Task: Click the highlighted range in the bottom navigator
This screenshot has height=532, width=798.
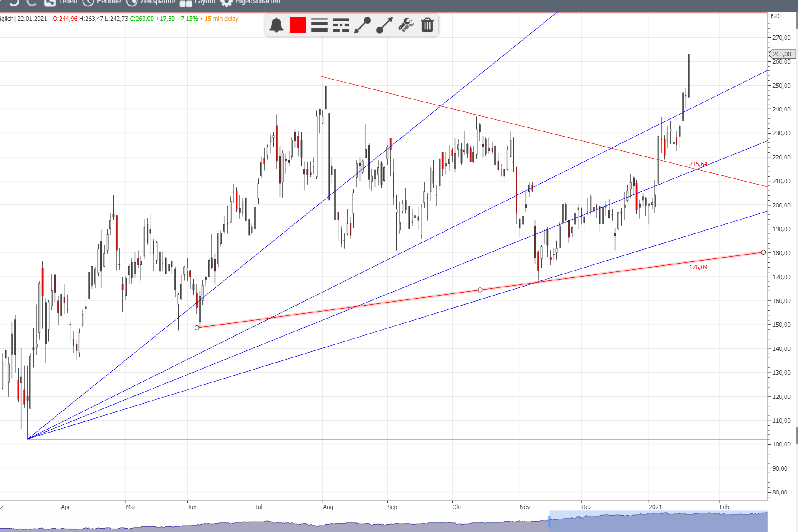Action: tap(658, 522)
